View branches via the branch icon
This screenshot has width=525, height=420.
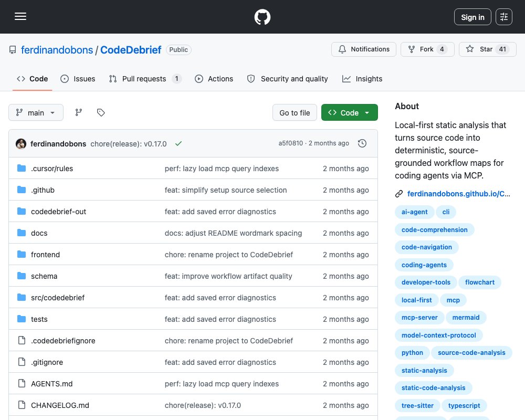pyautogui.click(x=79, y=112)
